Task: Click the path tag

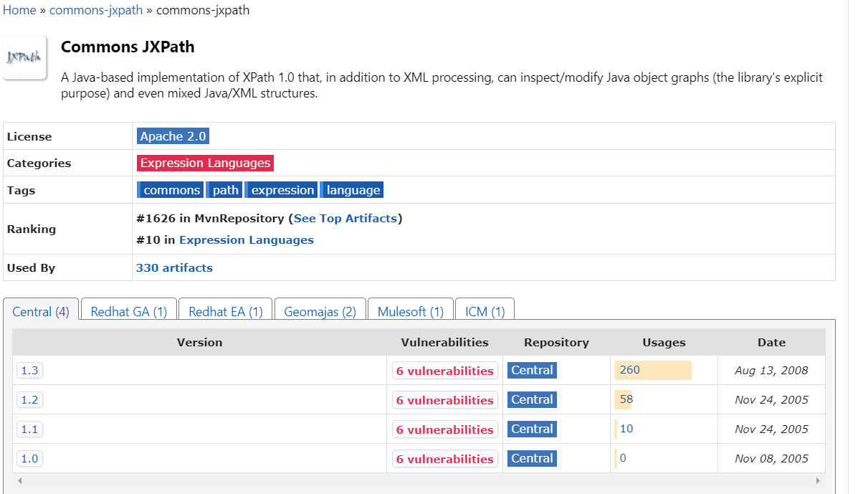Action: [224, 189]
